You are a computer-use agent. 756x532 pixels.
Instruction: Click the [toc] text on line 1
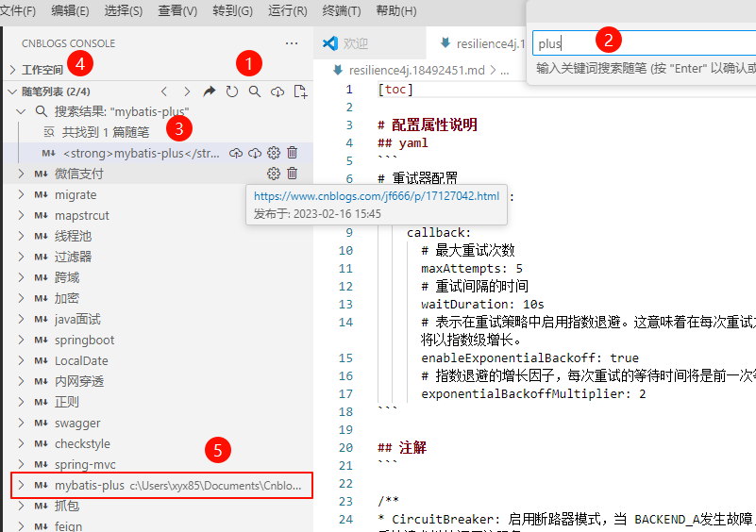(395, 90)
